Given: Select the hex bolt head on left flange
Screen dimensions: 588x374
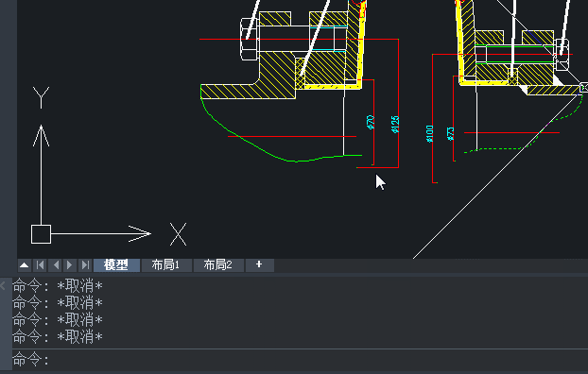Looking at the screenshot, I should pos(249,39).
